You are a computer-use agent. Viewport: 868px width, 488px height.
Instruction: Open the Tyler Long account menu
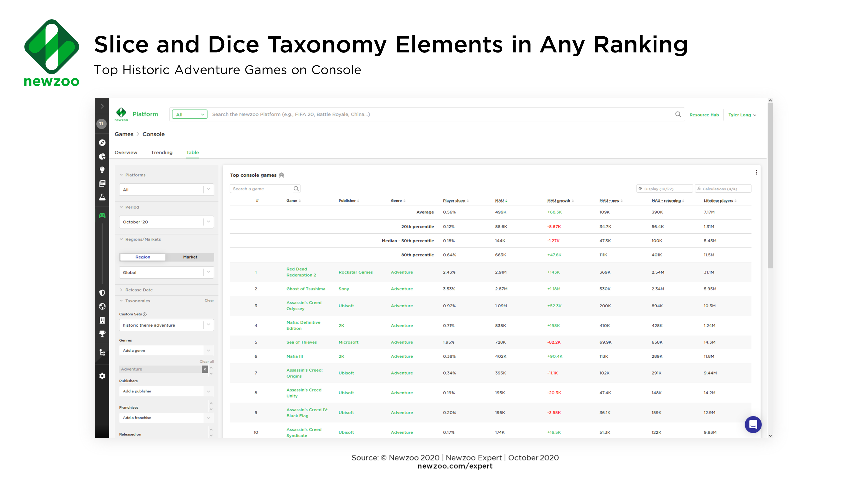point(742,115)
